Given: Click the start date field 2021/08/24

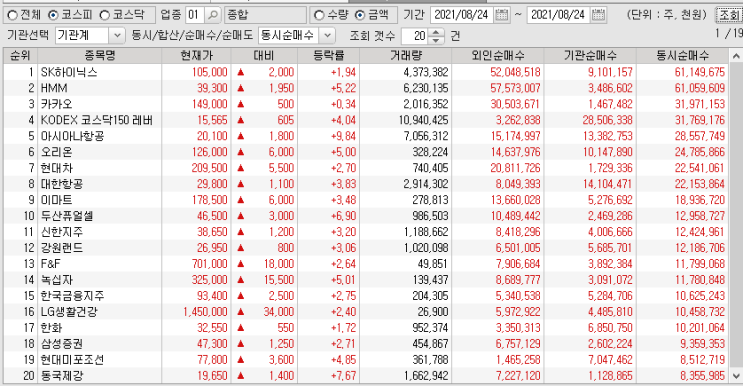Looking at the screenshot, I should pyautogui.click(x=462, y=15).
